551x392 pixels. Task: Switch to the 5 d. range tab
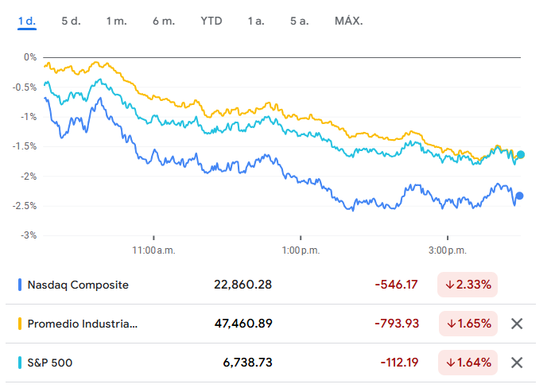point(71,21)
